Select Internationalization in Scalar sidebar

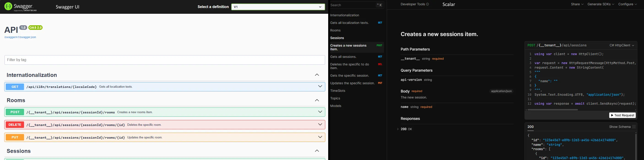tap(344, 15)
